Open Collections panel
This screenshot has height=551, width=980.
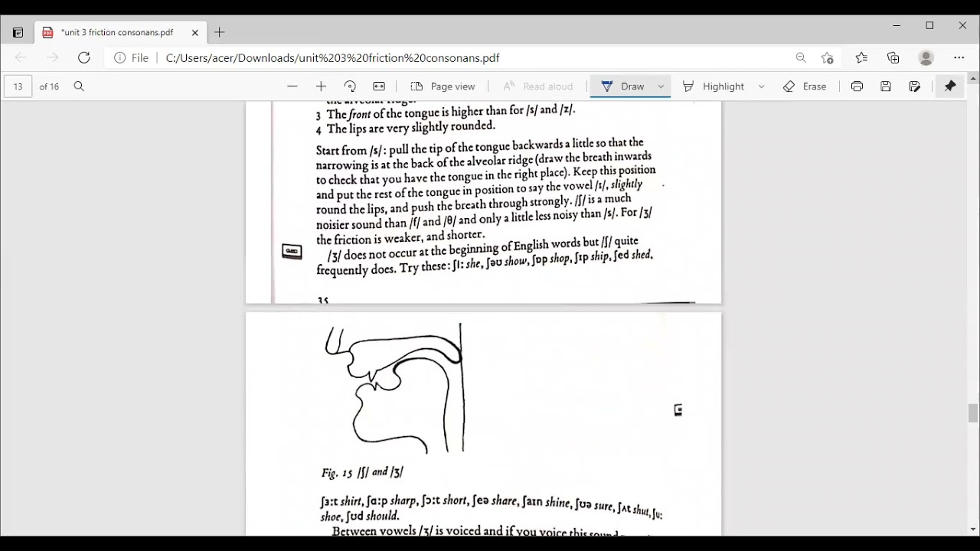click(893, 57)
